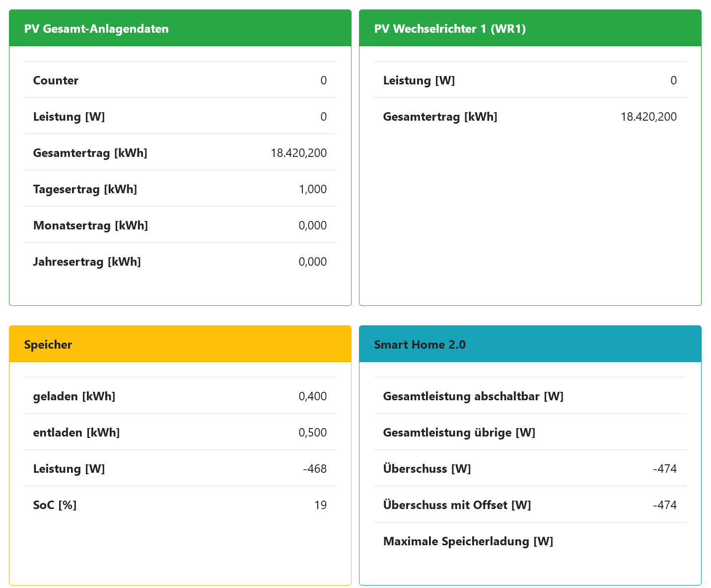Click the PV Wechselrichter 1 (WR1) header
This screenshot has width=711, height=588.
(450, 29)
